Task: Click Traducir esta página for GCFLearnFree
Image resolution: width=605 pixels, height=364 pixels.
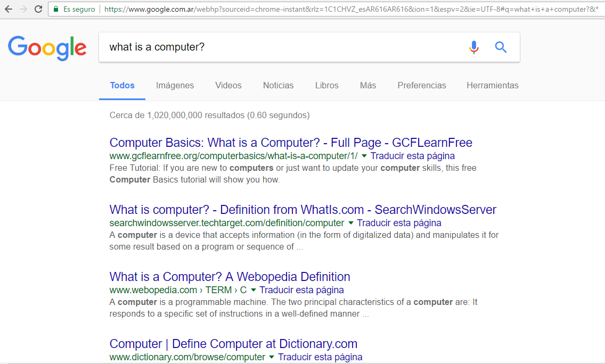Action: 412,156
